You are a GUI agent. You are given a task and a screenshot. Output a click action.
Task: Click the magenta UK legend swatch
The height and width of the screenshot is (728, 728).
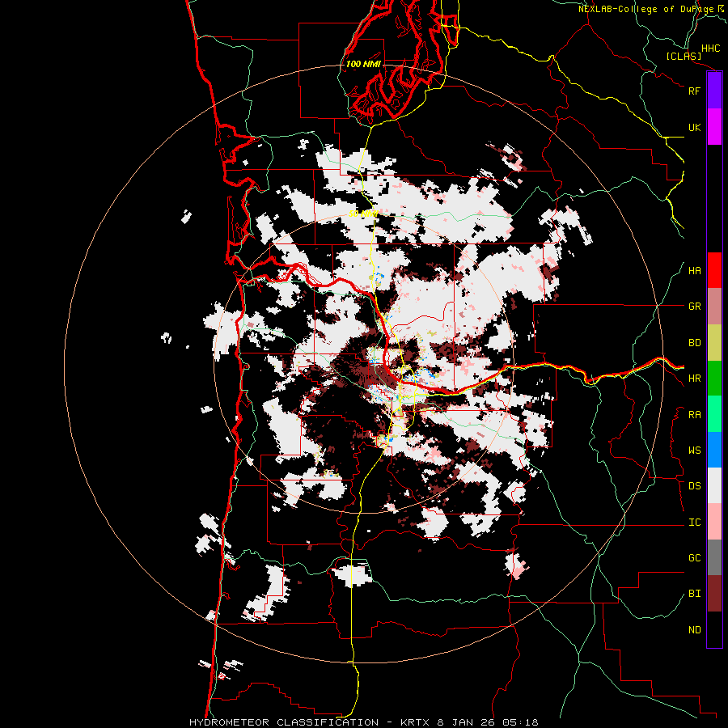[714, 127]
